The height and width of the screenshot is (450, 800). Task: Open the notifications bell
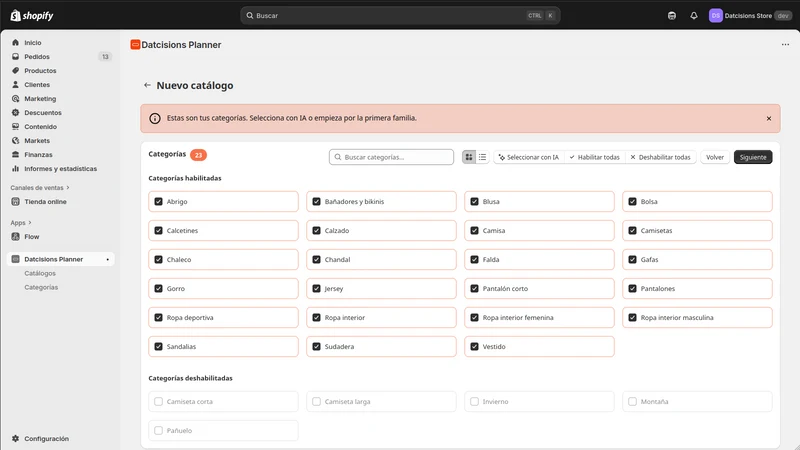click(693, 16)
